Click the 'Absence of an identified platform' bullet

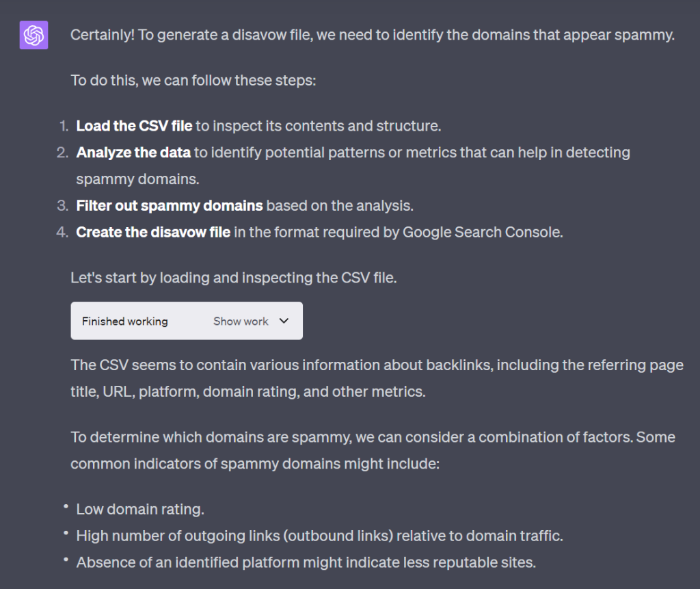pyautogui.click(x=306, y=562)
